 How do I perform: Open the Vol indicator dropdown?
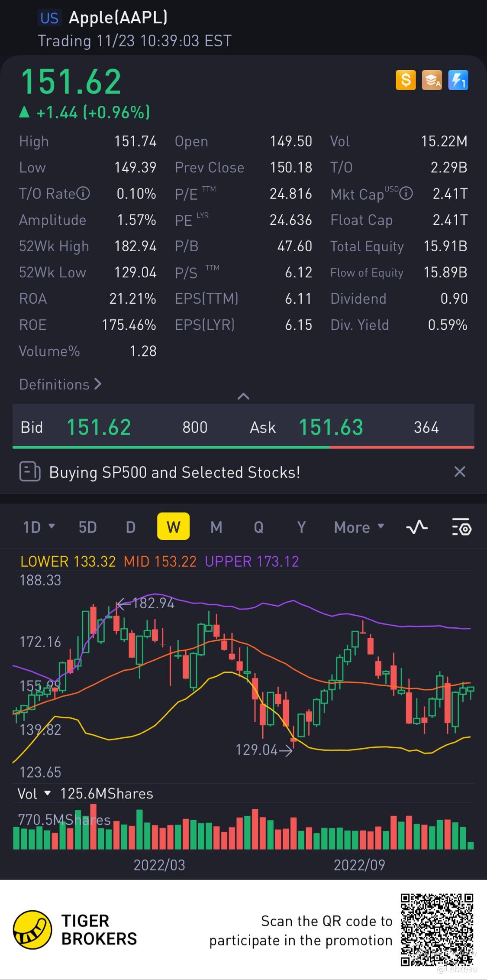pos(34,794)
